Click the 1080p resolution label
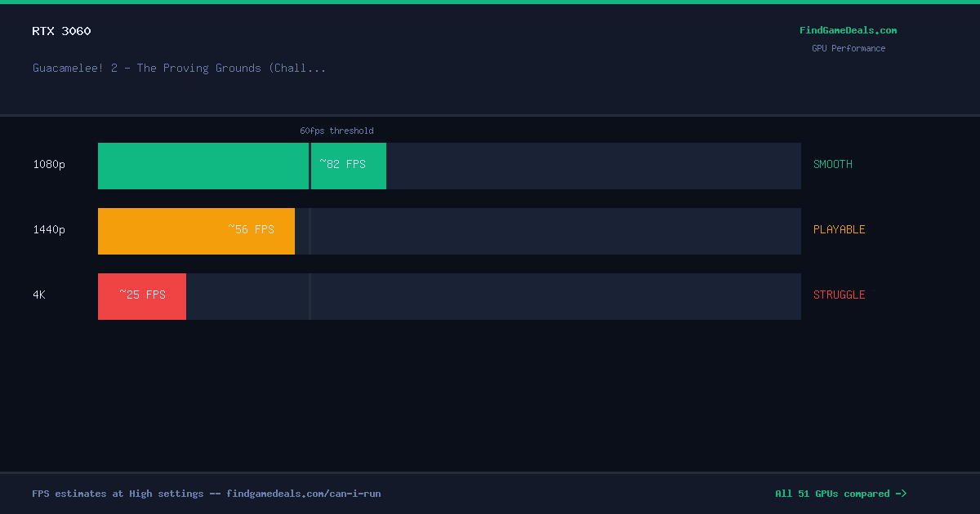 tap(49, 164)
